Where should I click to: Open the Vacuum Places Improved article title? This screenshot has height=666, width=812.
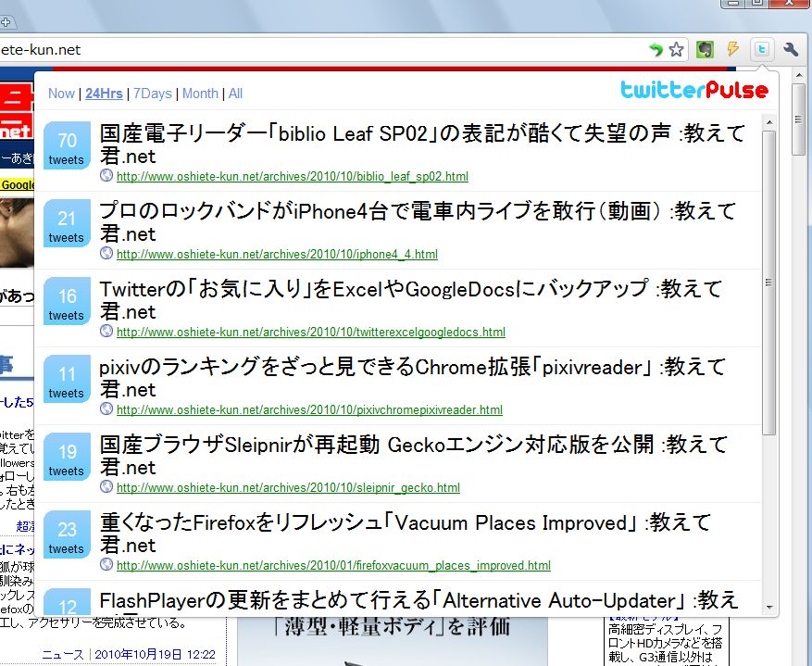[405, 534]
